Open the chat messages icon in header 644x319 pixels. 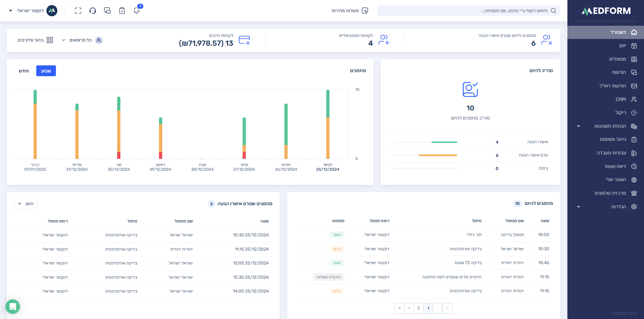tap(107, 10)
